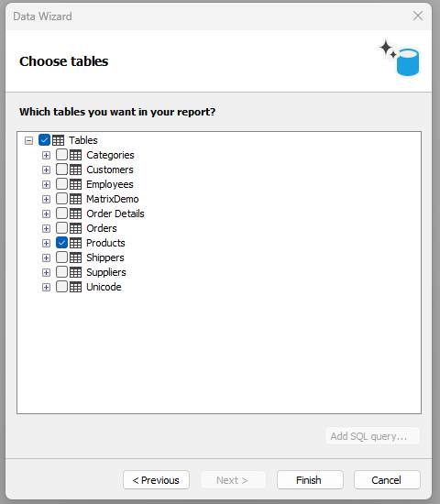Click the Orders table grid icon
The image size is (440, 504).
pos(75,228)
